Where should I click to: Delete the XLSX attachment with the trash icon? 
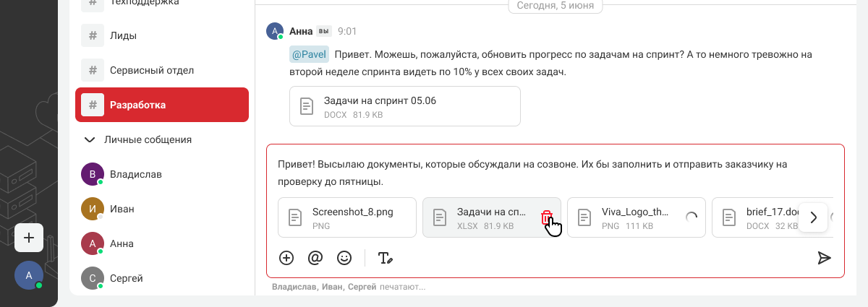547,217
